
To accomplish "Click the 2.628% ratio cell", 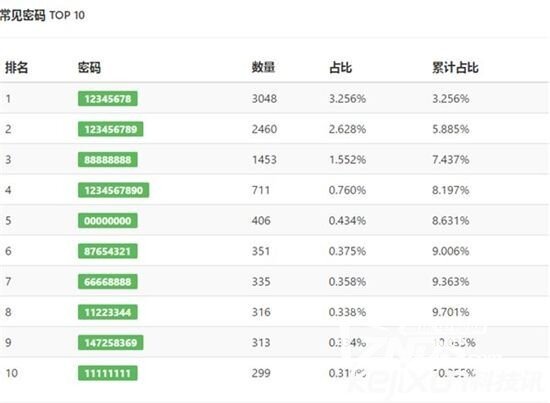I will coord(347,129).
